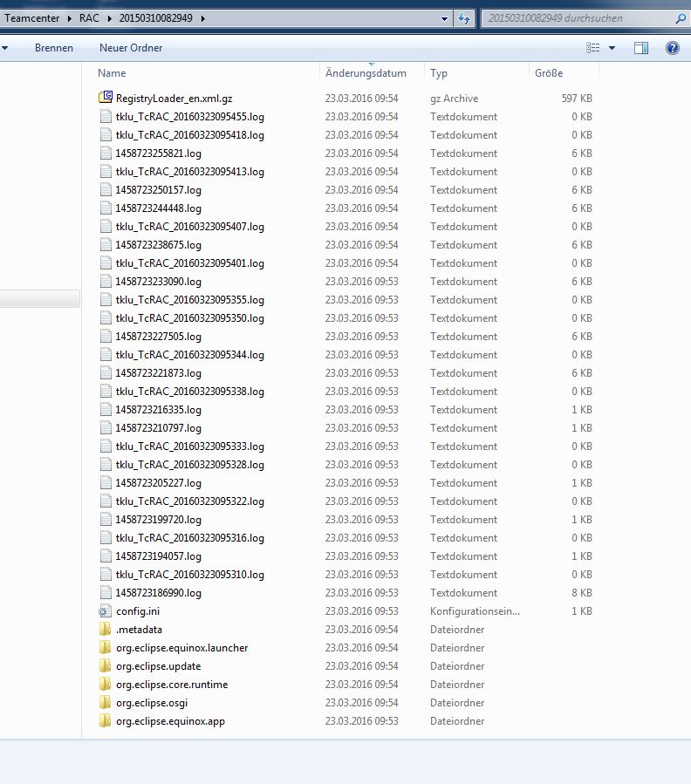Click the 1458723233090.log file icon
This screenshot has height=784, width=691.
[106, 281]
